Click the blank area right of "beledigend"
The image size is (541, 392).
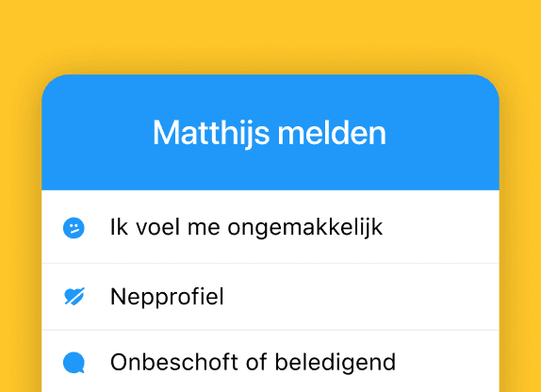[448, 362]
